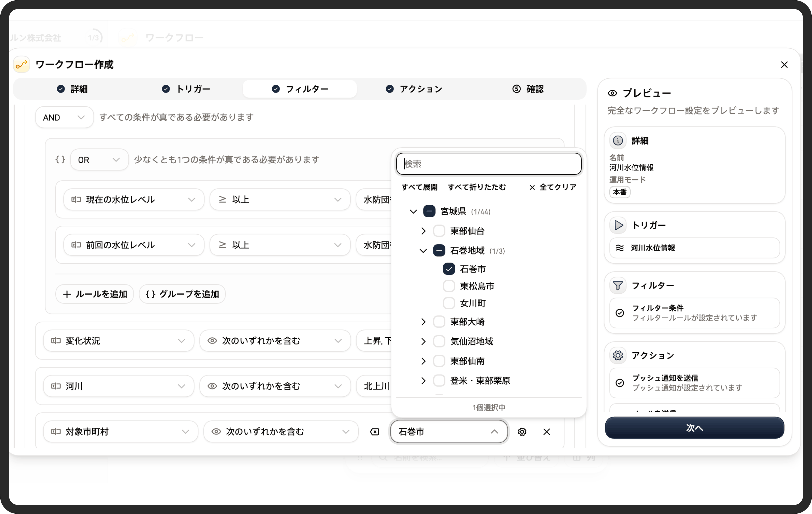Tick the 女川町 checkbox
This screenshot has height=514, width=812.
[449, 303]
